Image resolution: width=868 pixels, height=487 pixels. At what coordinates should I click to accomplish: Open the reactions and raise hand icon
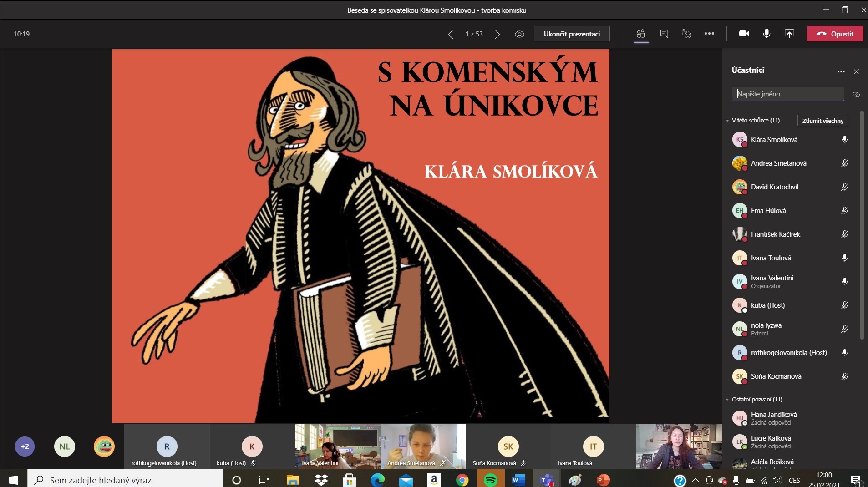pos(686,34)
